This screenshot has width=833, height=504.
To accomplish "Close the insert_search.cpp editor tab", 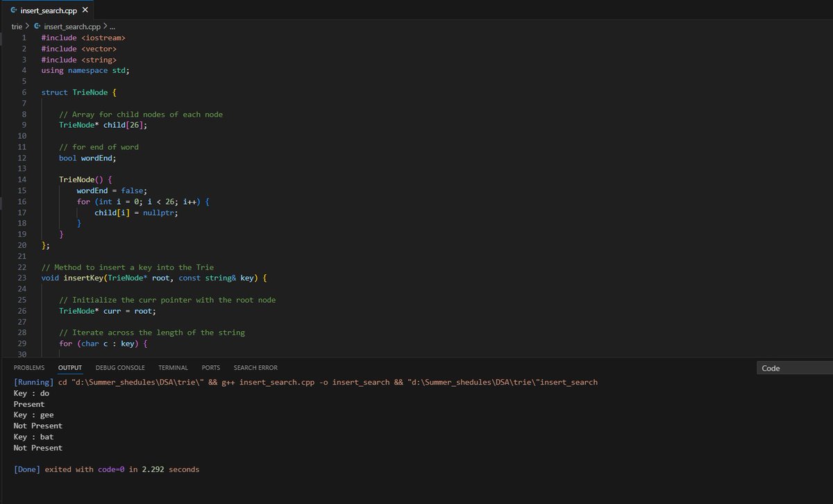I will (85, 10).
